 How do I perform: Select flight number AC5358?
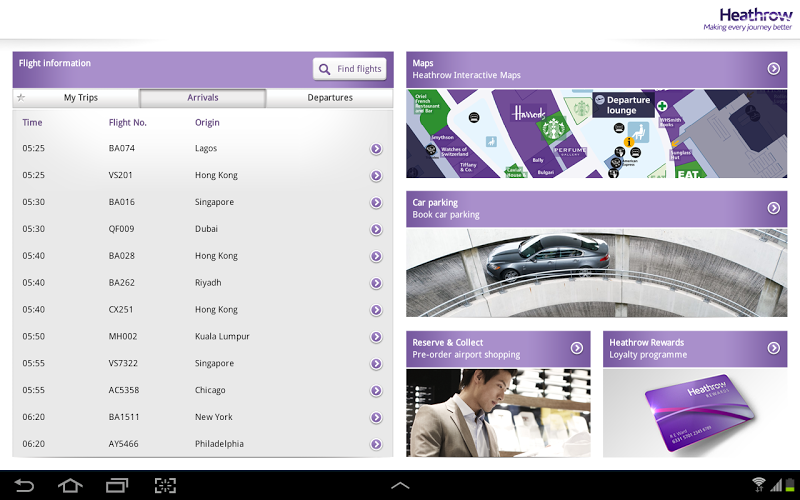point(123,390)
